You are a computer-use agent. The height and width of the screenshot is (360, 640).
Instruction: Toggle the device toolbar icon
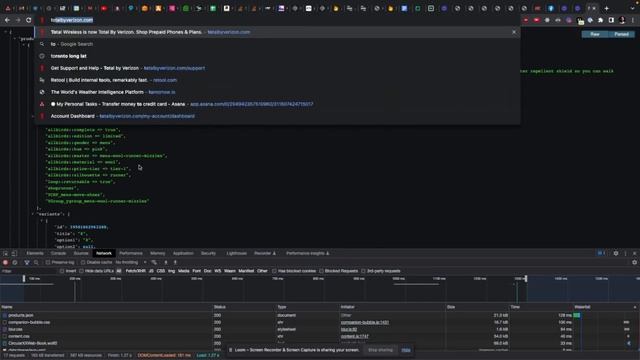14,253
